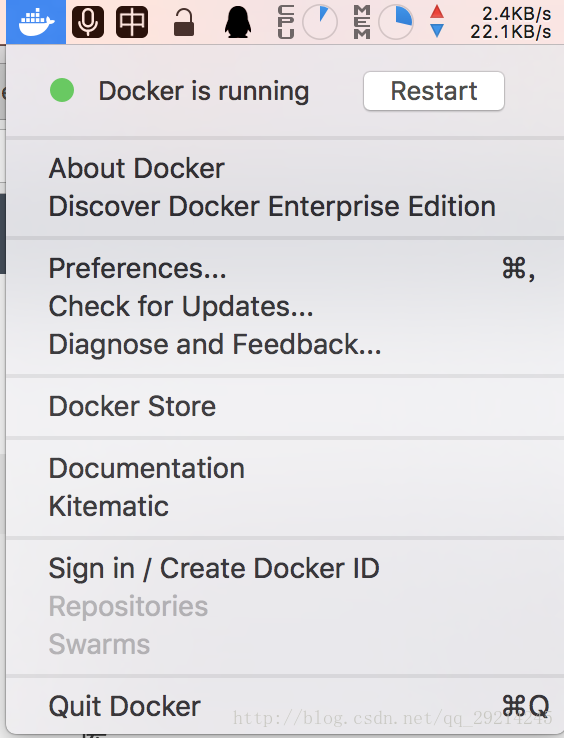This screenshot has height=738, width=564.
Task: Choose Quit Docker
Action: click(x=285, y=706)
